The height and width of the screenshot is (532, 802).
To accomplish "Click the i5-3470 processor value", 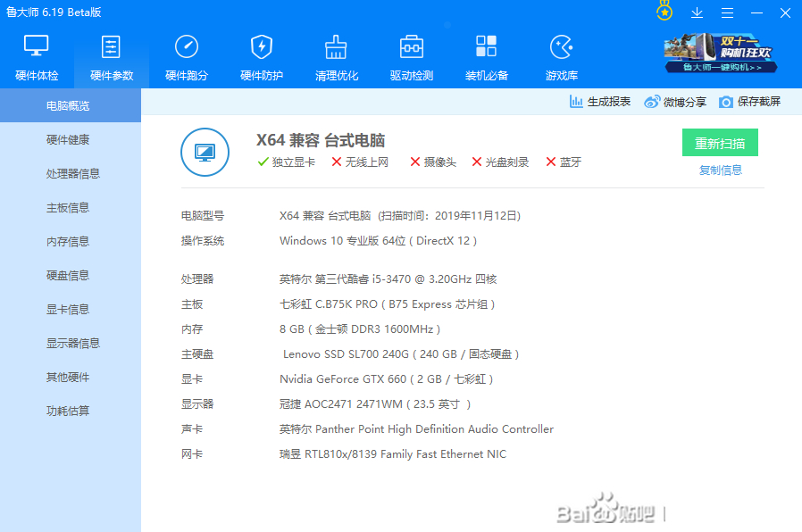I will (x=388, y=279).
